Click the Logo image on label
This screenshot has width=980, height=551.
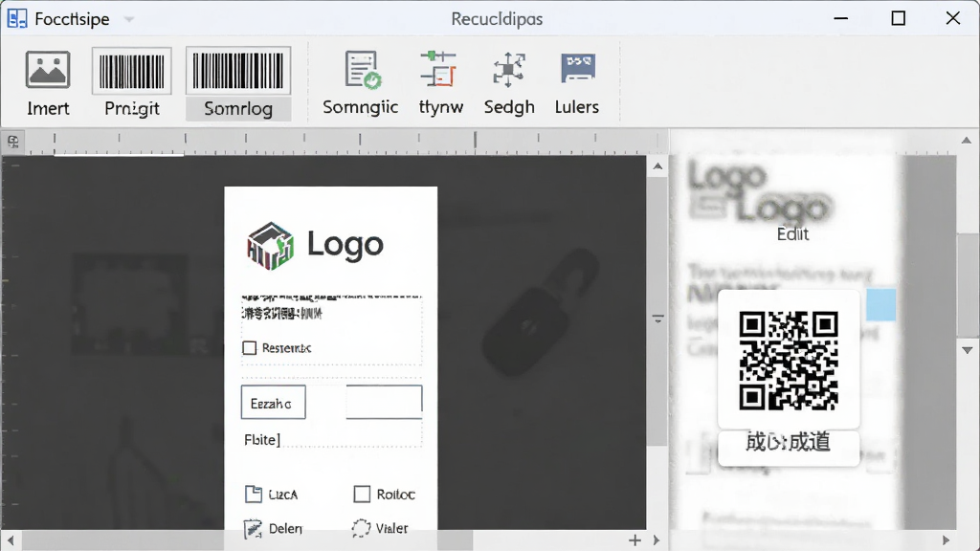pyautogui.click(x=271, y=246)
